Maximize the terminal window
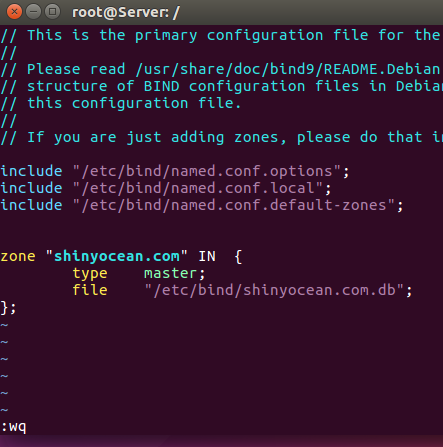Screen dimensions: 443x447 (x=52, y=12)
